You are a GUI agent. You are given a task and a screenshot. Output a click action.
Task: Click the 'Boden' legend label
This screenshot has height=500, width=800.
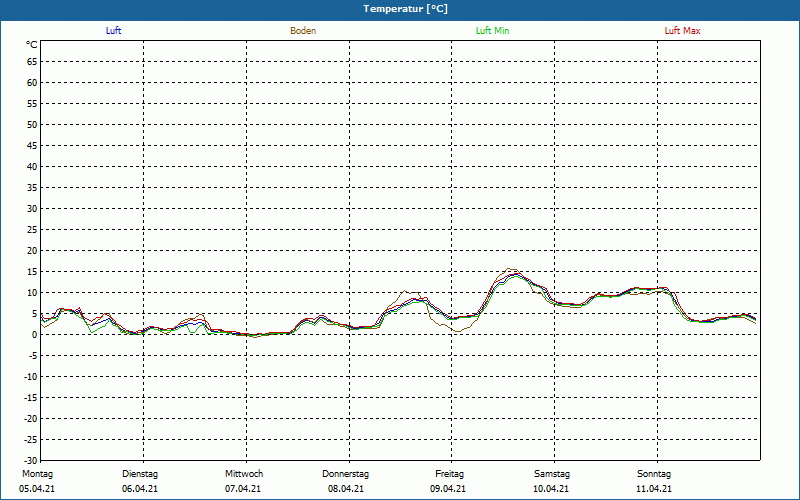click(x=303, y=31)
